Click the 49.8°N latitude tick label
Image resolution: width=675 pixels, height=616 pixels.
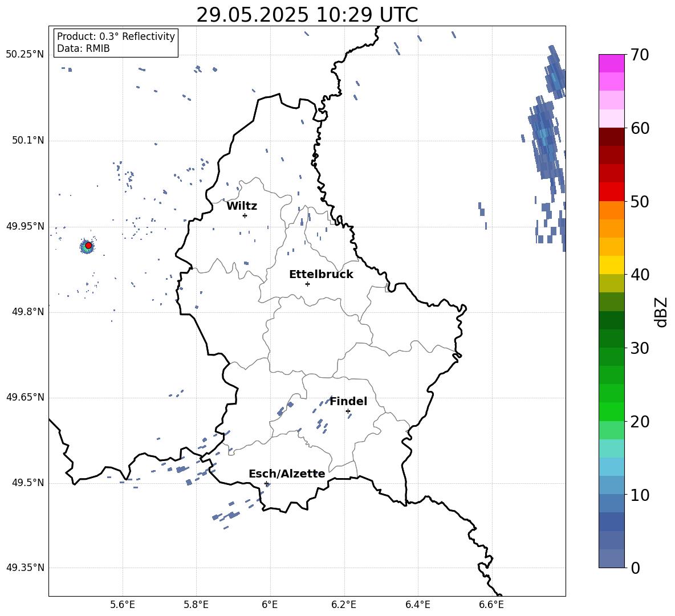point(27,312)
